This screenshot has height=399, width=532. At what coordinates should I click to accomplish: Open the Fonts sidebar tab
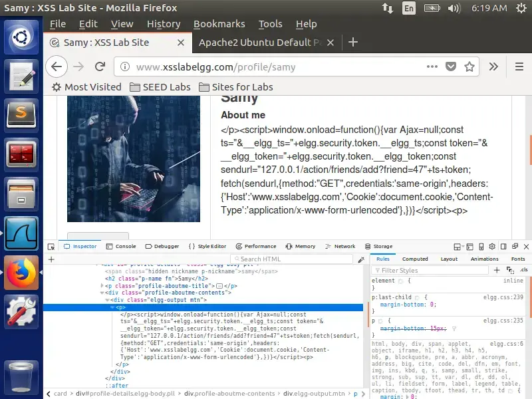[518, 259]
